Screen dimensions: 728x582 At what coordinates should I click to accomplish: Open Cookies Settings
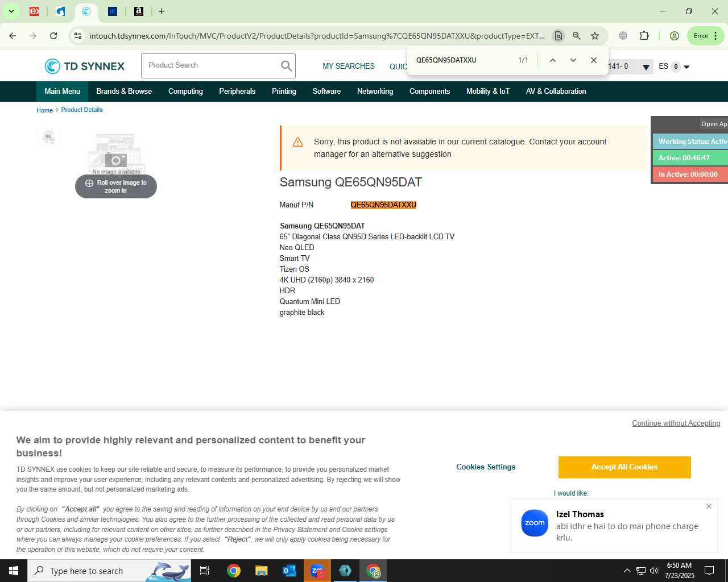pos(486,467)
